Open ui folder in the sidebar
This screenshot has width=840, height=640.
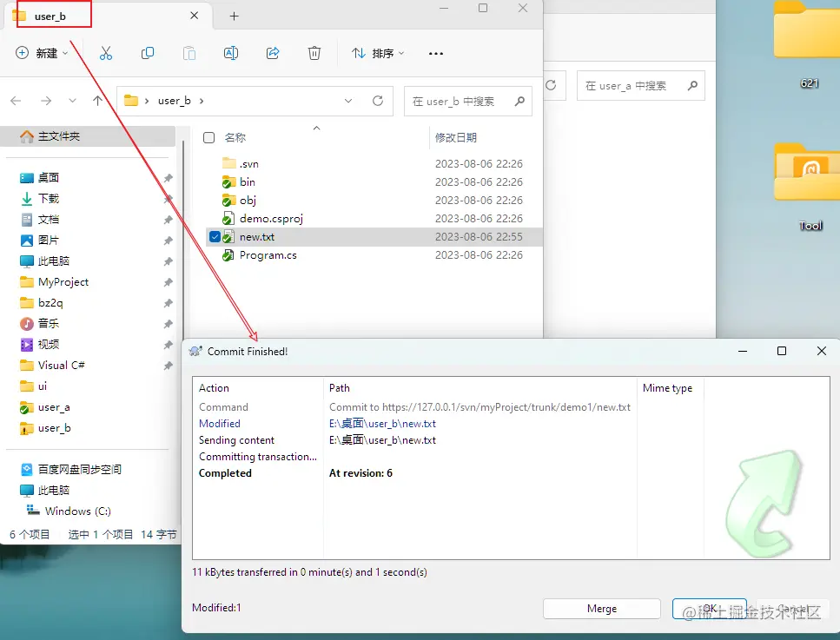(x=42, y=386)
